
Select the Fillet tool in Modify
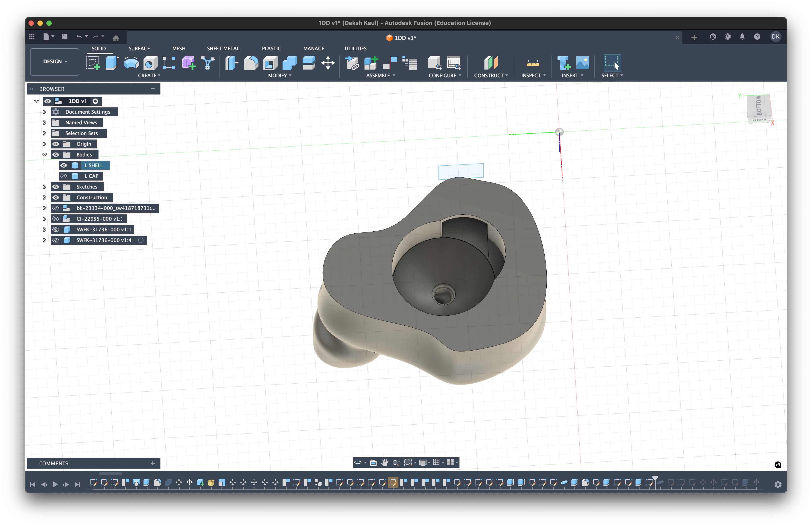[x=251, y=62]
